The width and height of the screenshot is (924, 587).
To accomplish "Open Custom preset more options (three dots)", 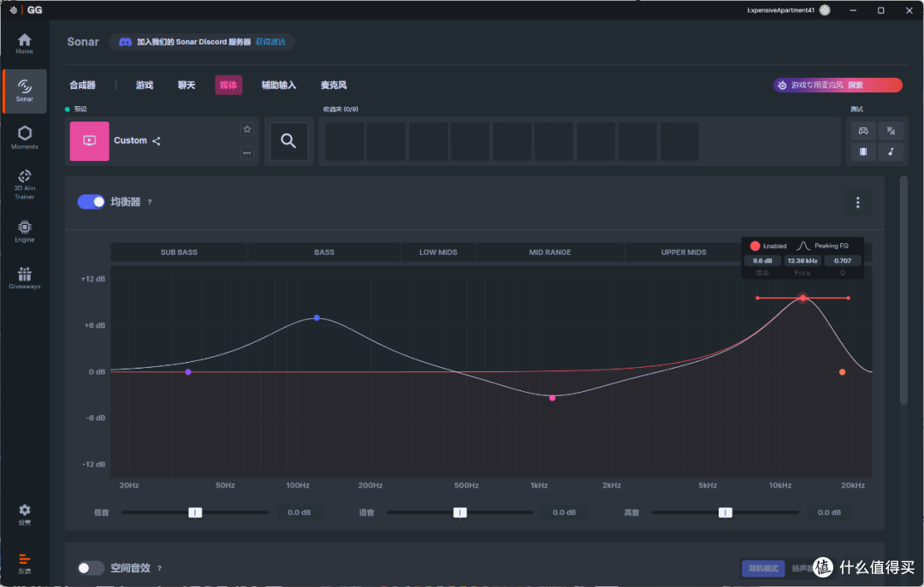I will pos(247,152).
